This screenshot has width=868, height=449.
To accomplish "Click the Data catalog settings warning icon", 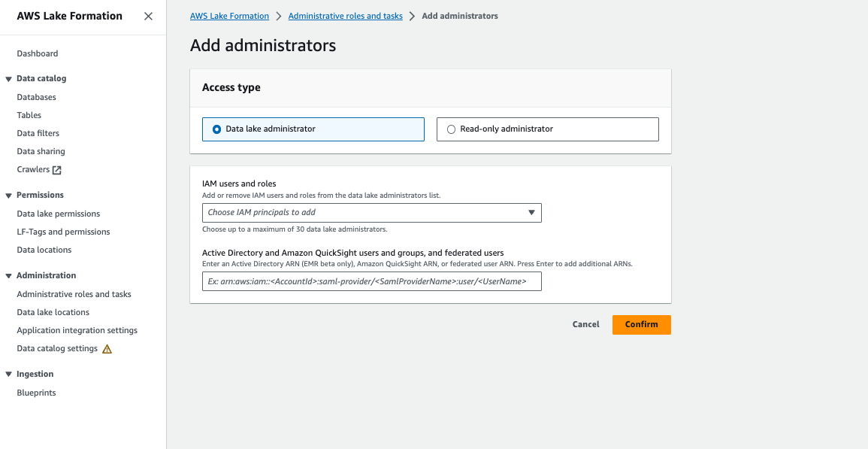I will [x=107, y=349].
